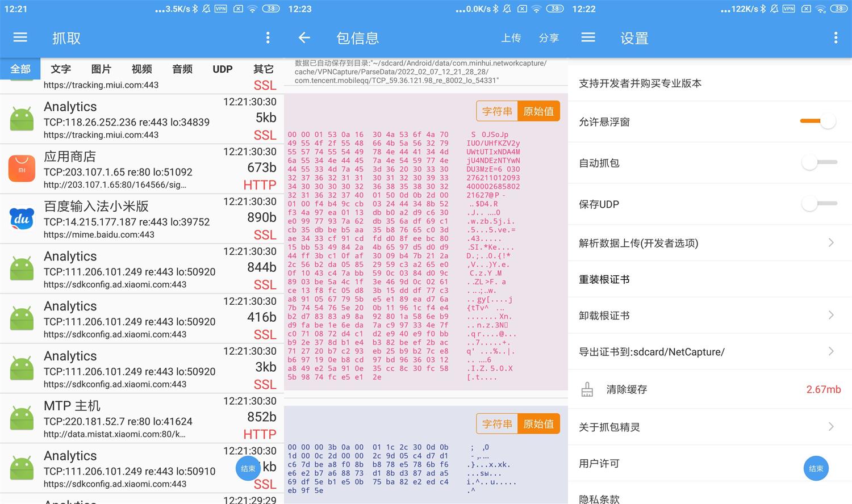Tap the floating 结束 capture button
Image resolution: width=852 pixels, height=504 pixels.
click(x=248, y=468)
